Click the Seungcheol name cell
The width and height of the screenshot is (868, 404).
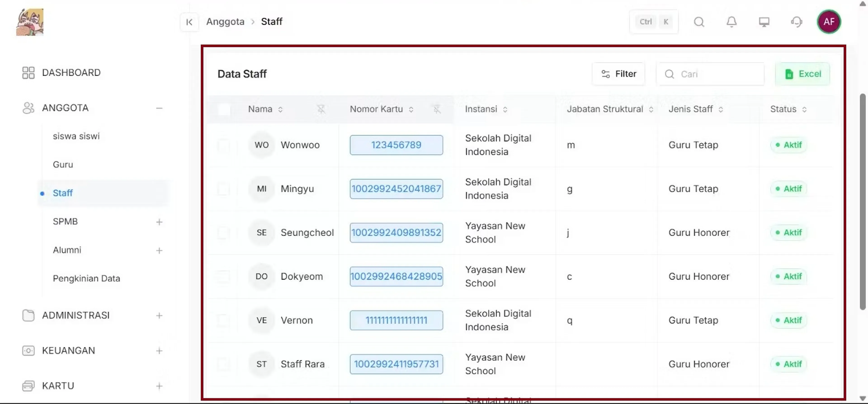point(307,233)
